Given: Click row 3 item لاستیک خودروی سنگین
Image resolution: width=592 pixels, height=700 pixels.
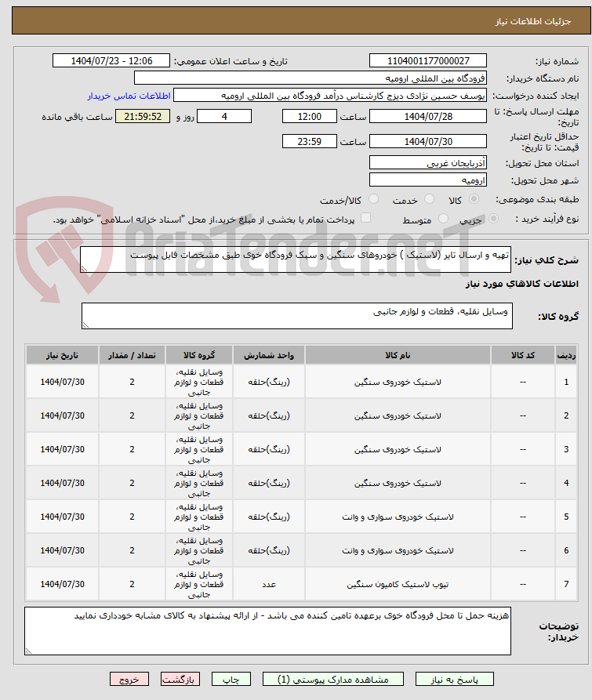Looking at the screenshot, I should (398, 450).
